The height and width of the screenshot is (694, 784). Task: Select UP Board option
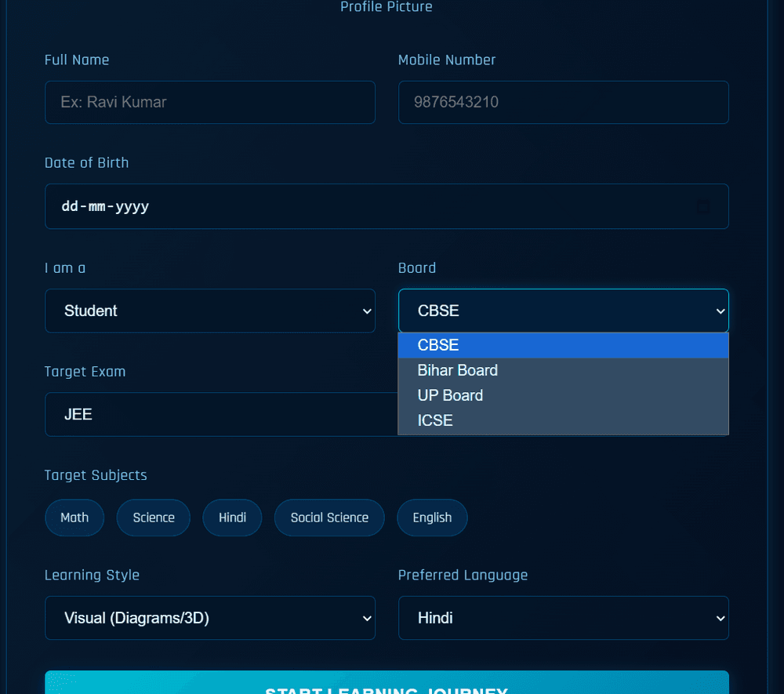563,395
